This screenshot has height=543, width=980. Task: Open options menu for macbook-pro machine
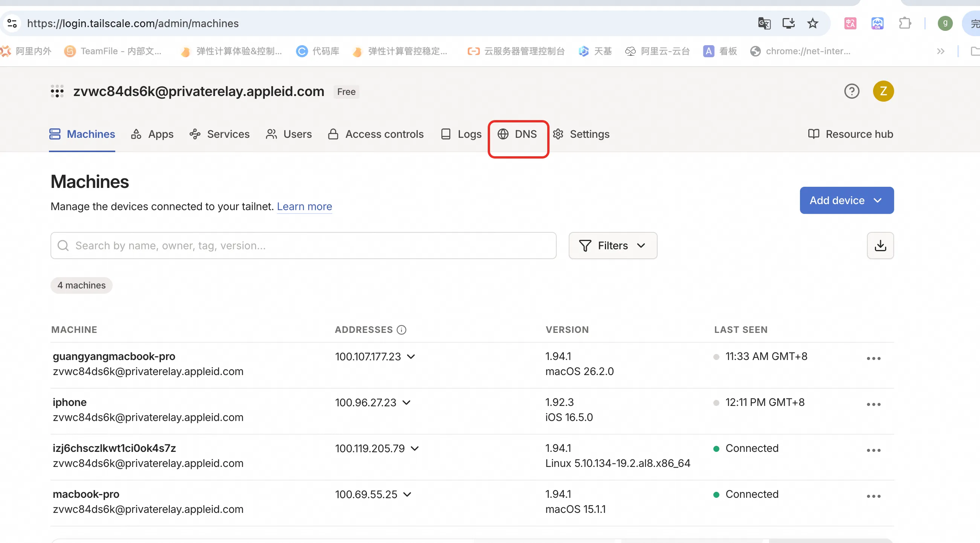pos(873,496)
